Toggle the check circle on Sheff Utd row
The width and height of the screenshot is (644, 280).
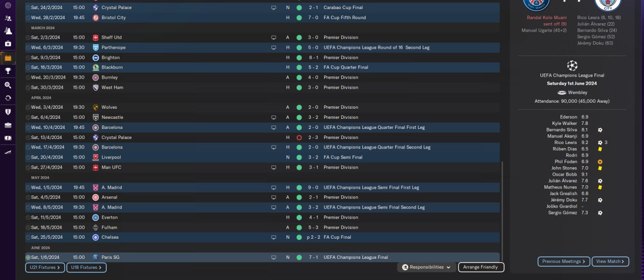[x=28, y=37]
